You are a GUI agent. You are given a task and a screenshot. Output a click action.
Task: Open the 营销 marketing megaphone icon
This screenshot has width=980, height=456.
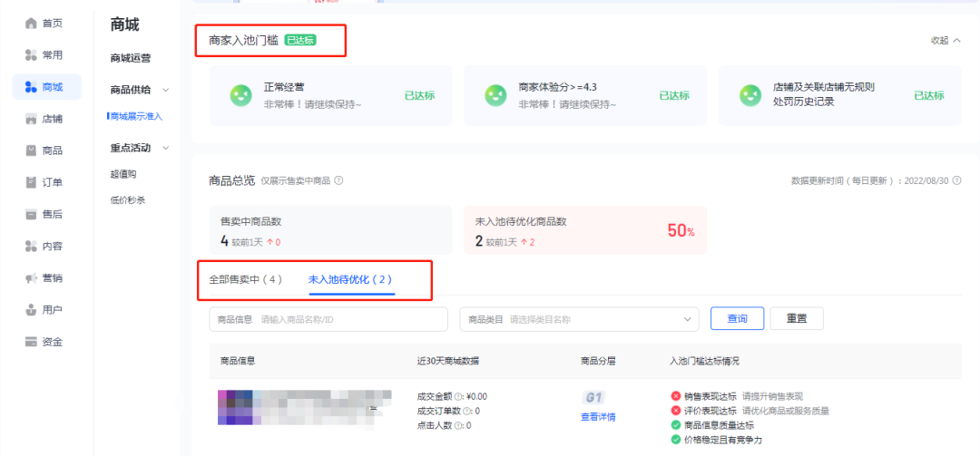(x=31, y=278)
